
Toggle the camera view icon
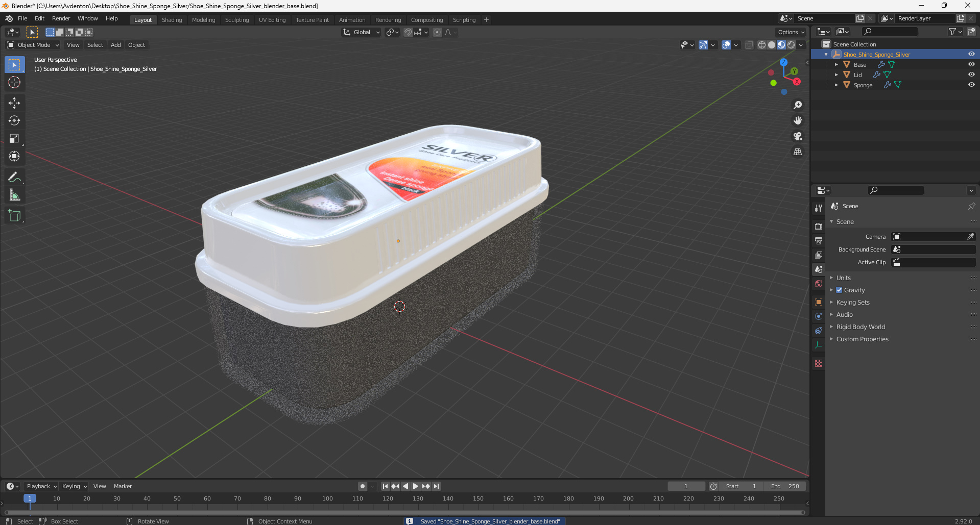click(x=797, y=136)
